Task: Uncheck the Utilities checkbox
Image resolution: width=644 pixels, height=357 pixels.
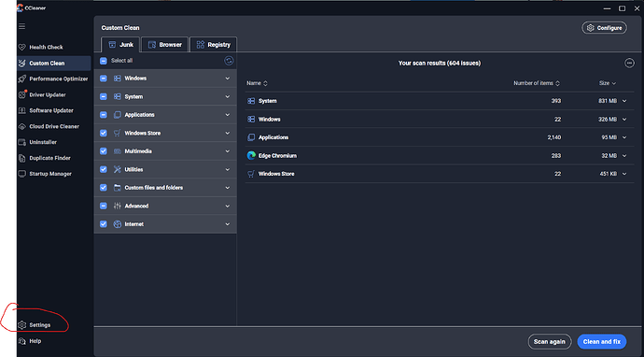Action: [x=104, y=169]
